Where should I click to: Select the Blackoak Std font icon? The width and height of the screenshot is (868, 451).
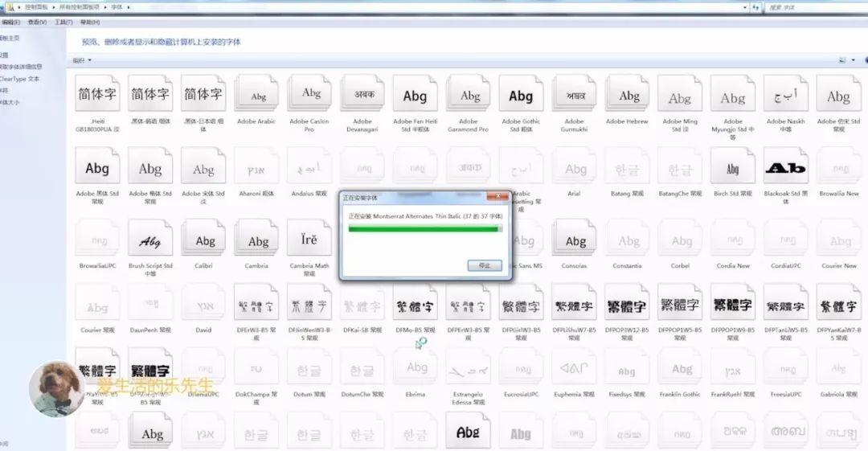click(785, 166)
